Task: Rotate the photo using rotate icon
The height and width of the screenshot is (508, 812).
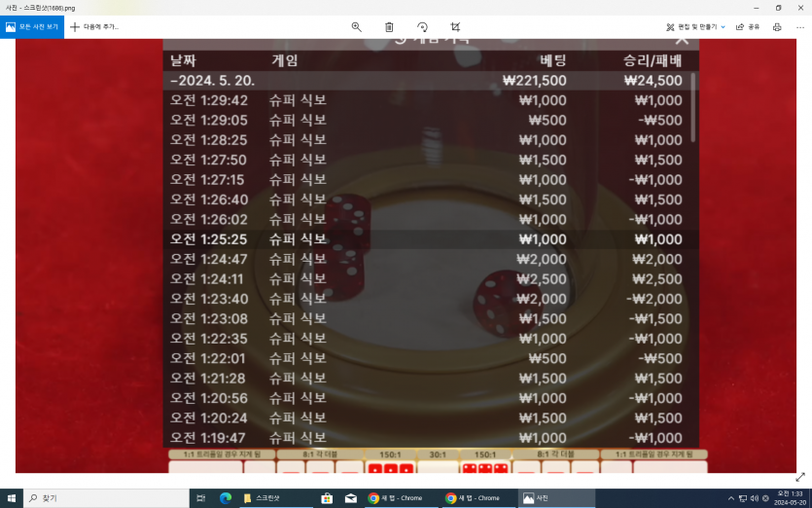Action: (x=422, y=27)
